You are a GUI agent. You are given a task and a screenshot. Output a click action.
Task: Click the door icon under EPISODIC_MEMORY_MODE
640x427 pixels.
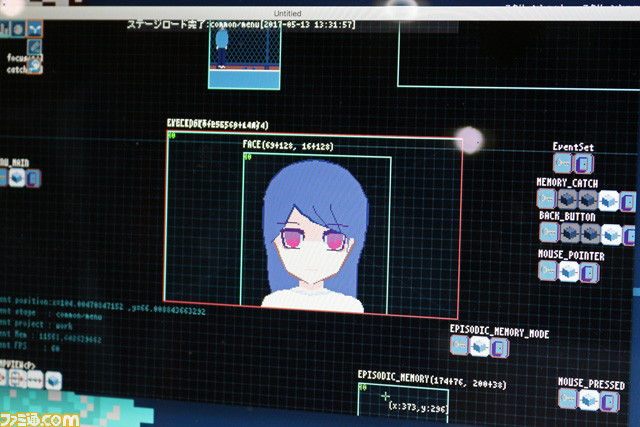tap(499, 348)
